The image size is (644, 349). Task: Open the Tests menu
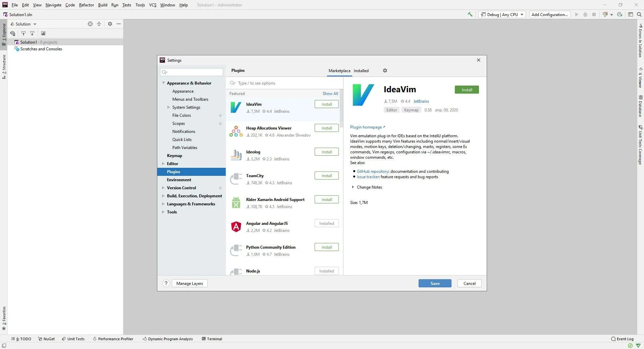pos(126,5)
